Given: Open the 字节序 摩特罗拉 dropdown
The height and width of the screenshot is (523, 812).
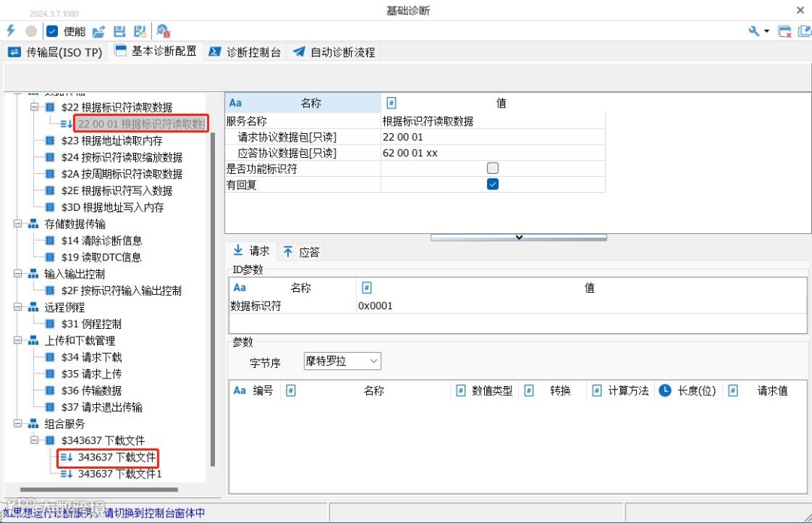Looking at the screenshot, I should [342, 360].
